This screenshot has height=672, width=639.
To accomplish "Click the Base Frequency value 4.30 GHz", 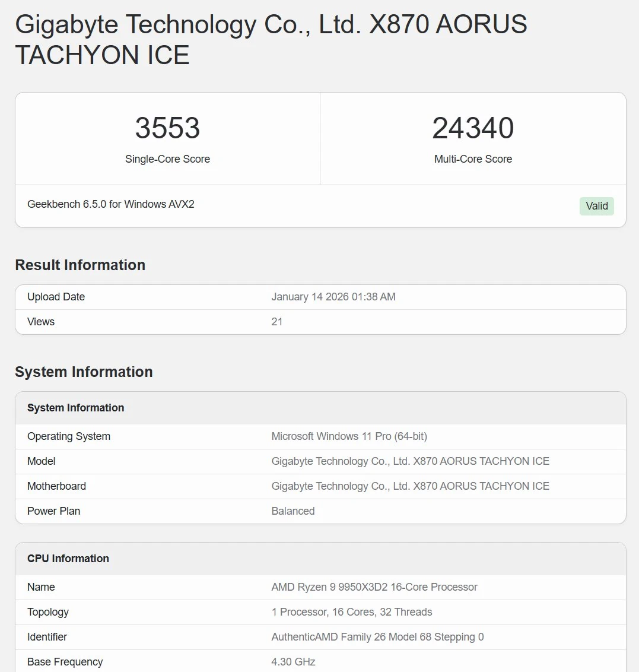I will 293,662.
